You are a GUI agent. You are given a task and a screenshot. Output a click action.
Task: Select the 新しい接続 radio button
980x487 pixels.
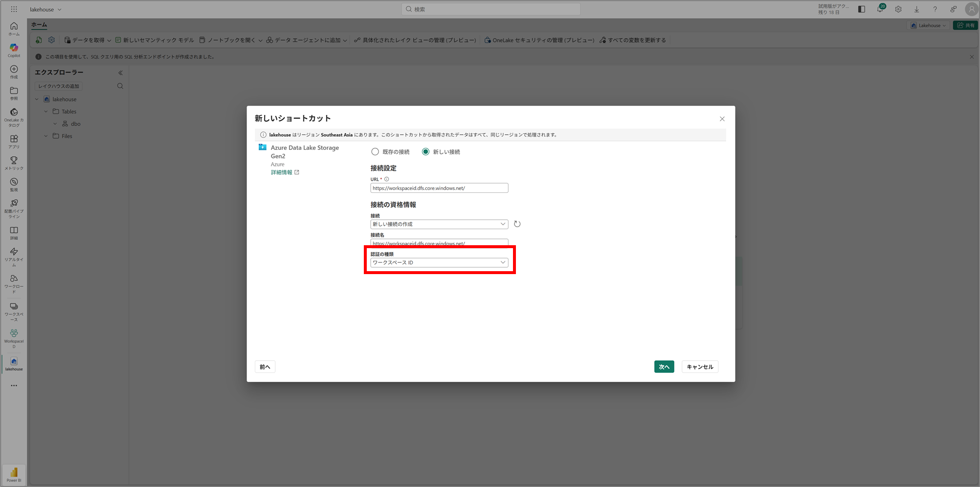[x=425, y=152]
